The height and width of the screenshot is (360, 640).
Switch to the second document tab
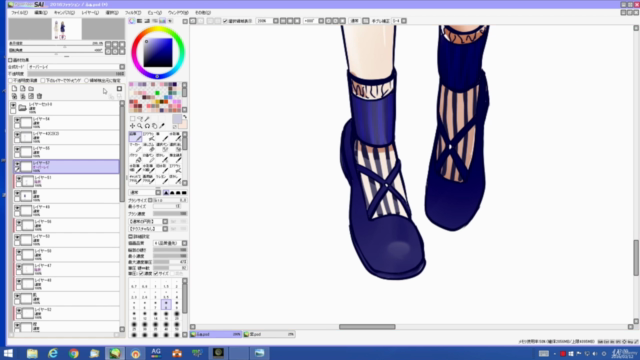click(x=269, y=334)
